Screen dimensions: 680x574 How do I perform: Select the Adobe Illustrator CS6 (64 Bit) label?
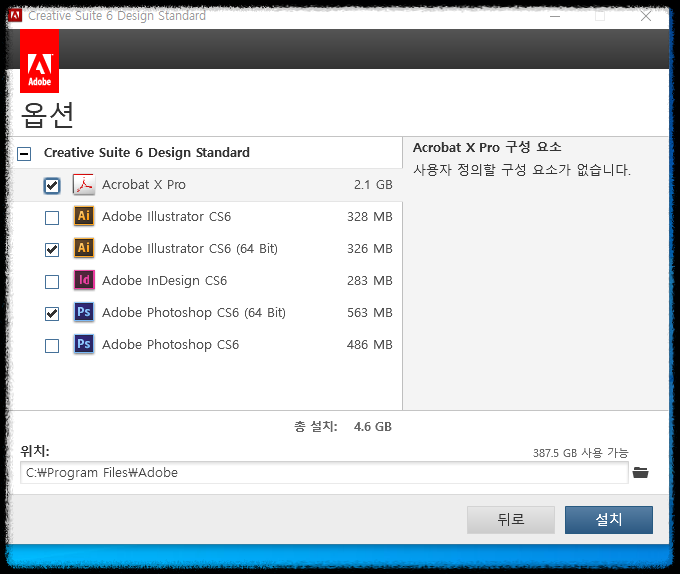click(x=190, y=248)
